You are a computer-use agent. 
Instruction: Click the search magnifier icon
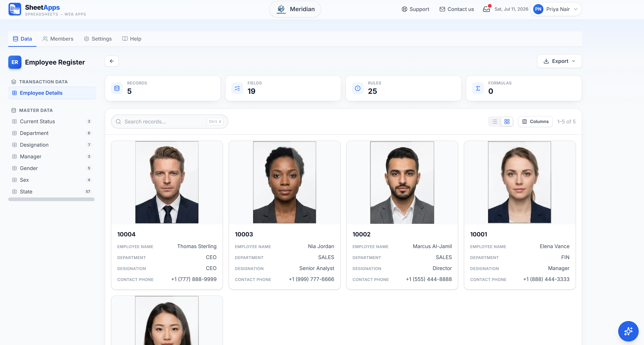[x=119, y=122]
